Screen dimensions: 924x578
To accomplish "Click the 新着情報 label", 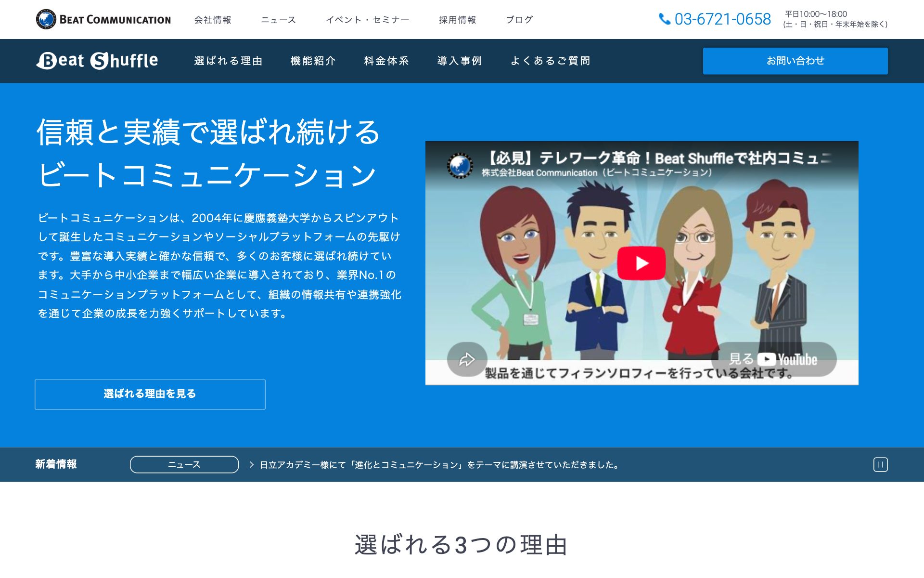I will tap(56, 464).
